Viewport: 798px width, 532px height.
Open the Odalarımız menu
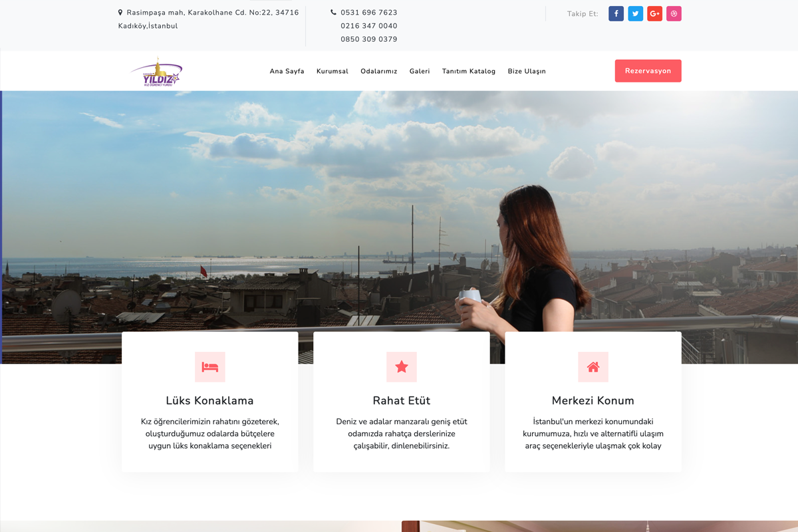coord(379,71)
